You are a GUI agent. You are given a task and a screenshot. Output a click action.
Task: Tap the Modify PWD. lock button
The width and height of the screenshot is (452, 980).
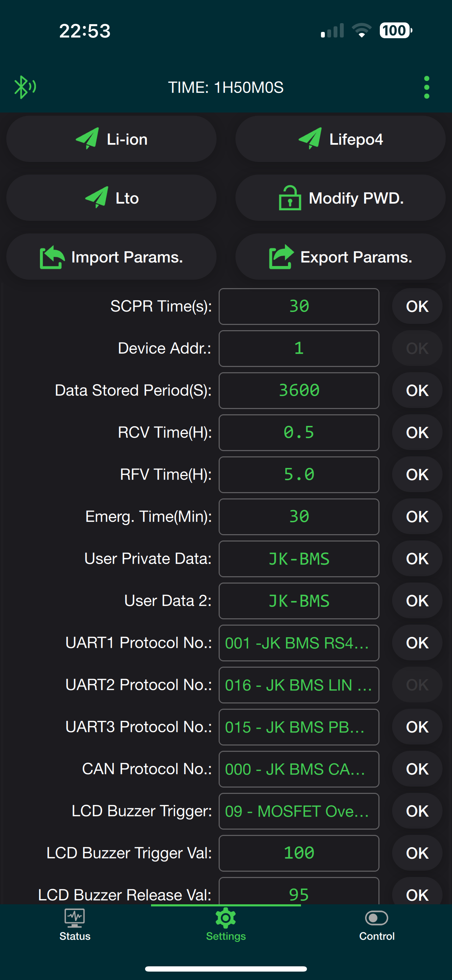point(340,198)
